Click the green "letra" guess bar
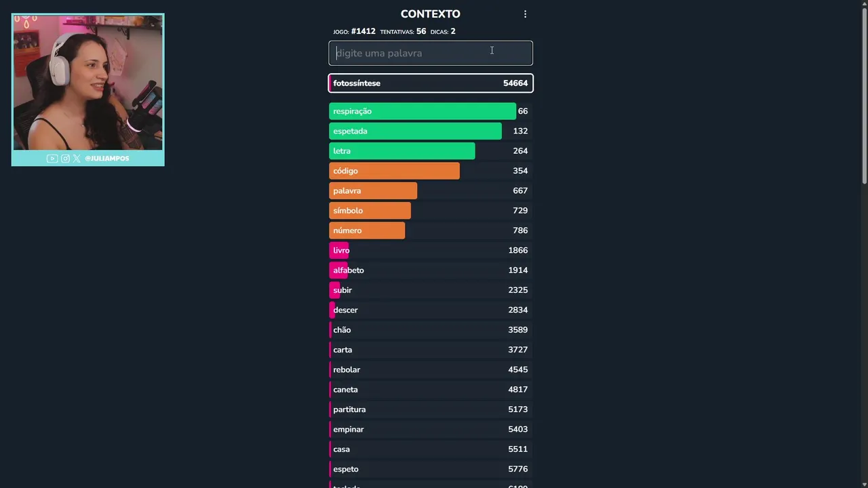 pos(401,151)
